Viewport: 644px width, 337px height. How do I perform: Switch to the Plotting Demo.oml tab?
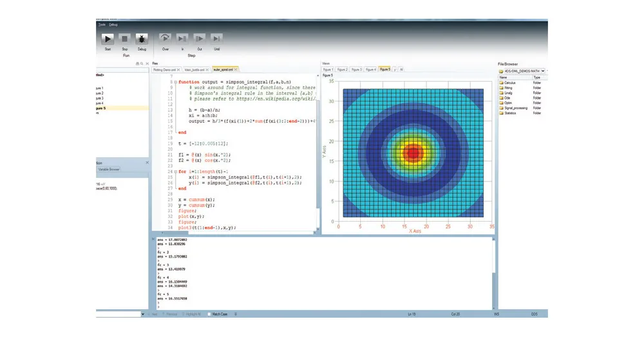[165, 70]
